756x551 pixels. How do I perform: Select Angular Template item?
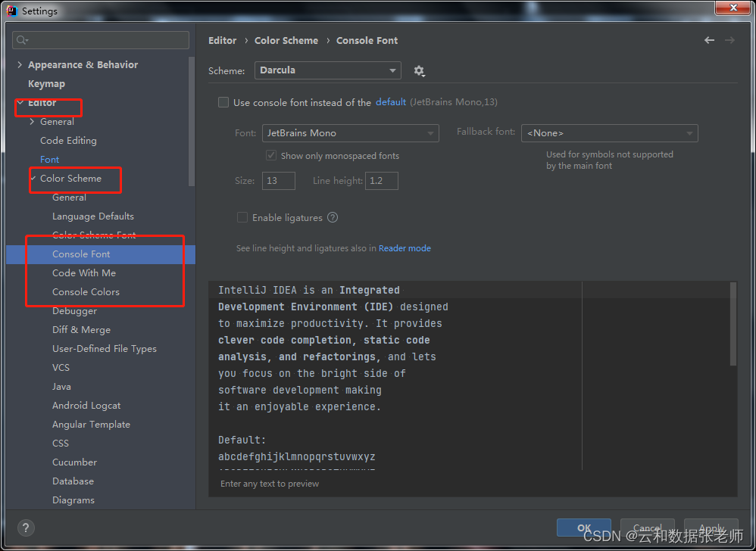[x=91, y=425]
